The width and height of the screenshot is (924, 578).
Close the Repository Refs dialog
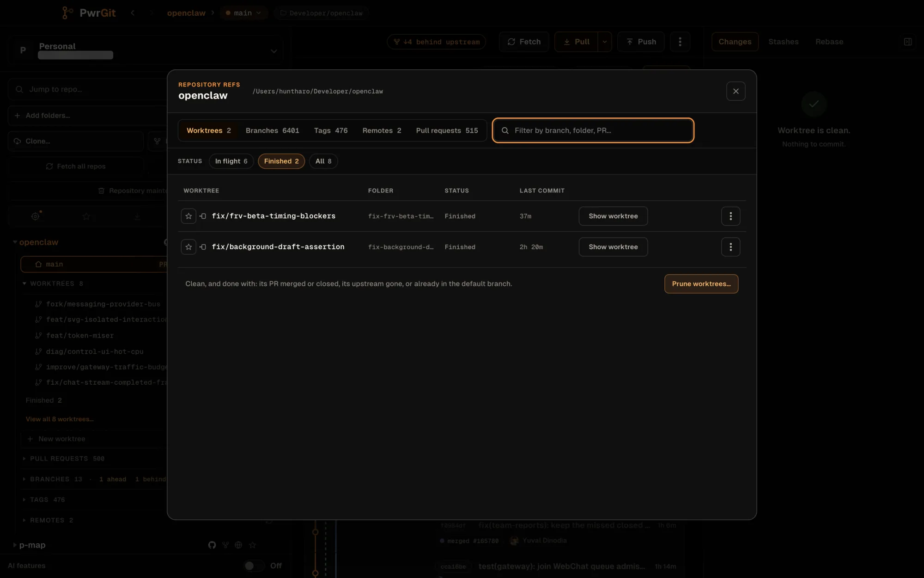click(736, 91)
